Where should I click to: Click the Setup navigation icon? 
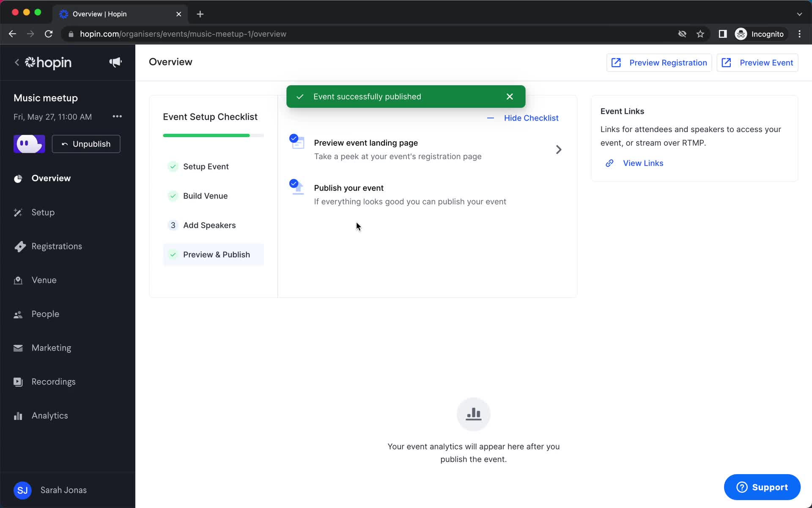[x=18, y=212]
